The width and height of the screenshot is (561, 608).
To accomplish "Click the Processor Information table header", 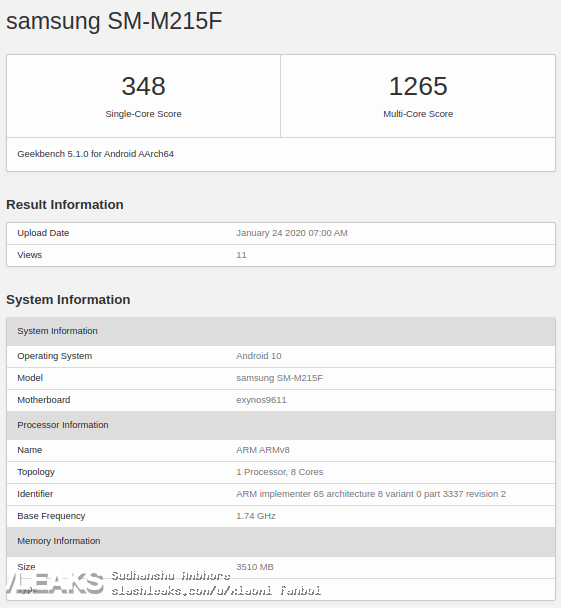I will tap(281, 425).
